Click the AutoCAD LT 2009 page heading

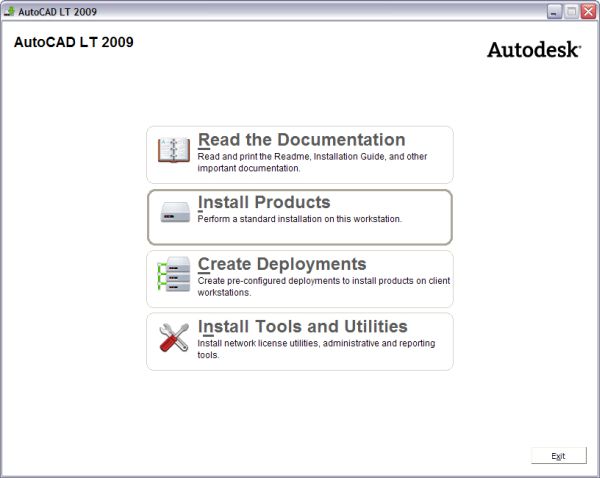pyautogui.click(x=74, y=42)
